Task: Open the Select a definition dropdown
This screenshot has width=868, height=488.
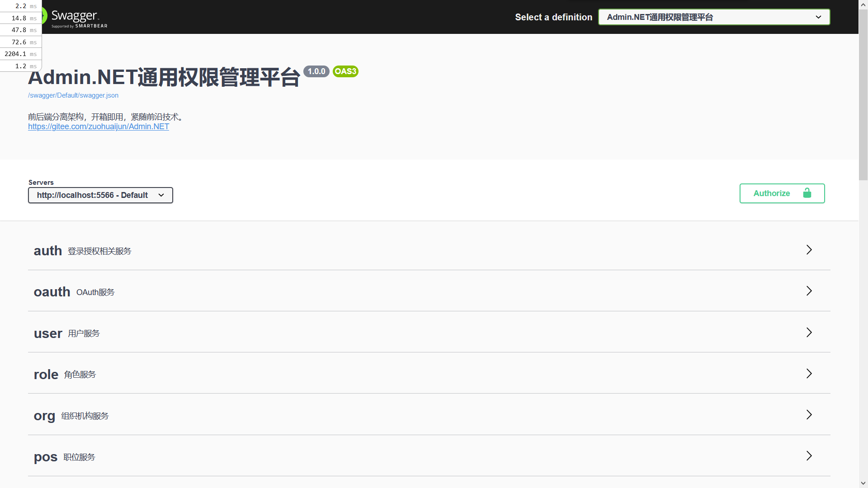Action: 714,17
